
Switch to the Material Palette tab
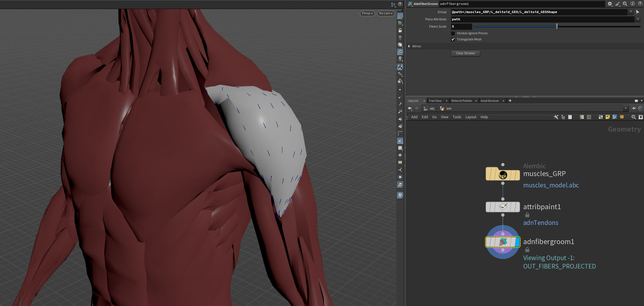pyautogui.click(x=461, y=101)
